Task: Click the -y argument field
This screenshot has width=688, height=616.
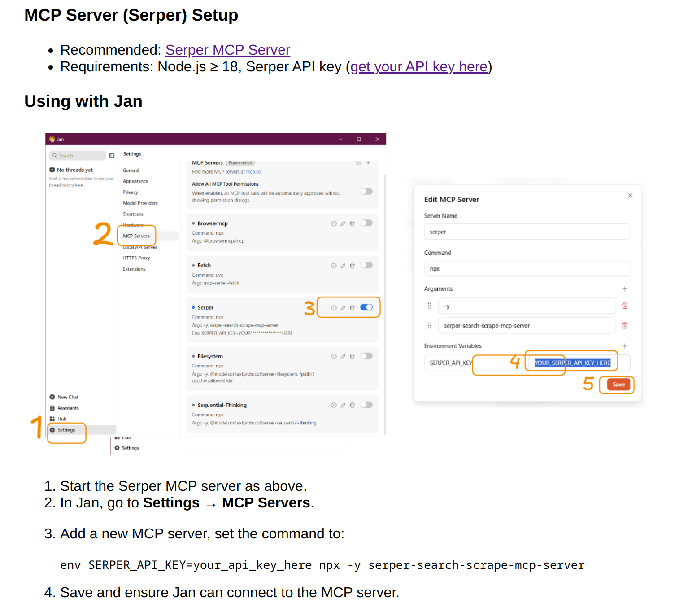Action: coord(527,306)
